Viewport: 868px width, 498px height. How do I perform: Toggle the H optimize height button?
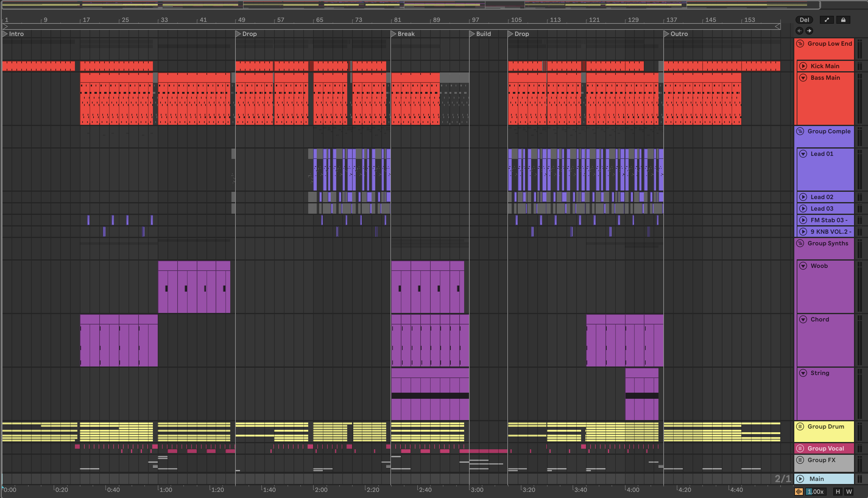838,492
